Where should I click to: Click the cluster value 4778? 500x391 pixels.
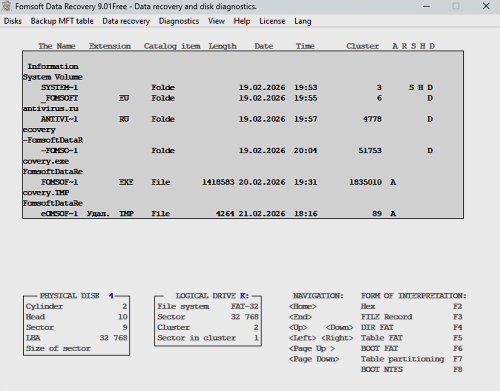372,119
